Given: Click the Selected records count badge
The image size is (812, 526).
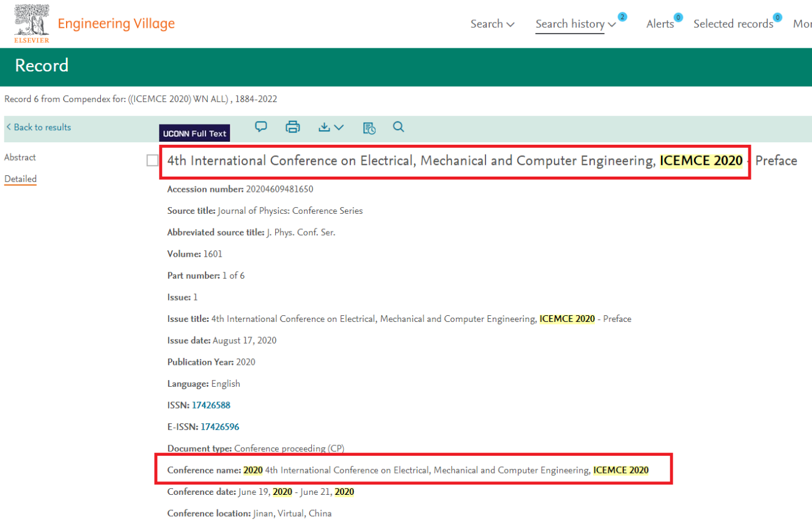Looking at the screenshot, I should (x=778, y=17).
